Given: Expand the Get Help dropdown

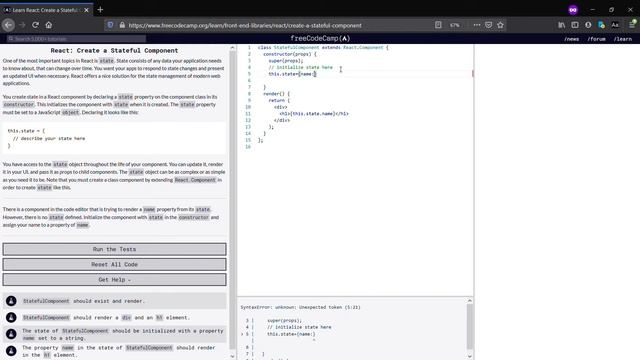Looking at the screenshot, I should pos(114,280).
